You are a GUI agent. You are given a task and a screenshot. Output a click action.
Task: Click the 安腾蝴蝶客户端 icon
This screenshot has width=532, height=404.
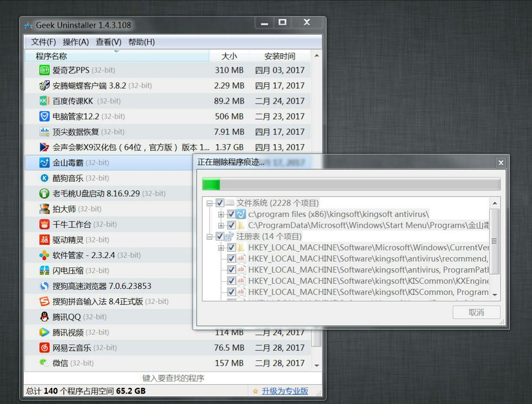tap(44, 86)
